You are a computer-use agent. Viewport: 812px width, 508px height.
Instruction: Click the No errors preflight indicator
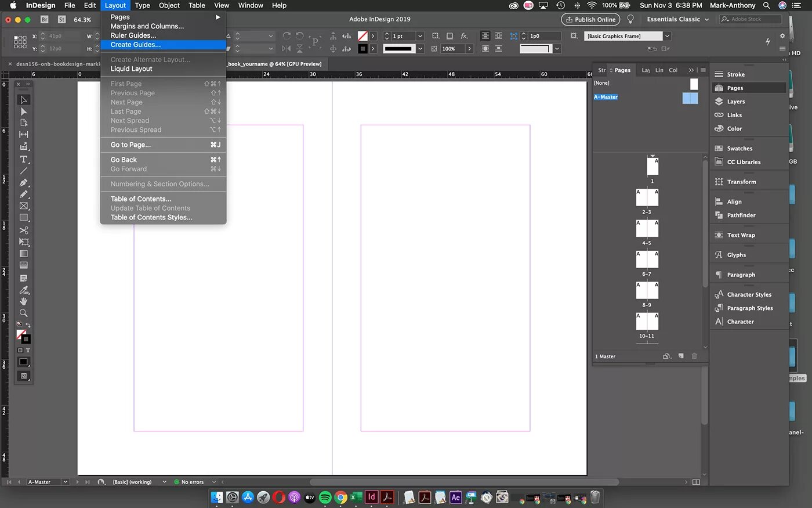[x=189, y=482]
